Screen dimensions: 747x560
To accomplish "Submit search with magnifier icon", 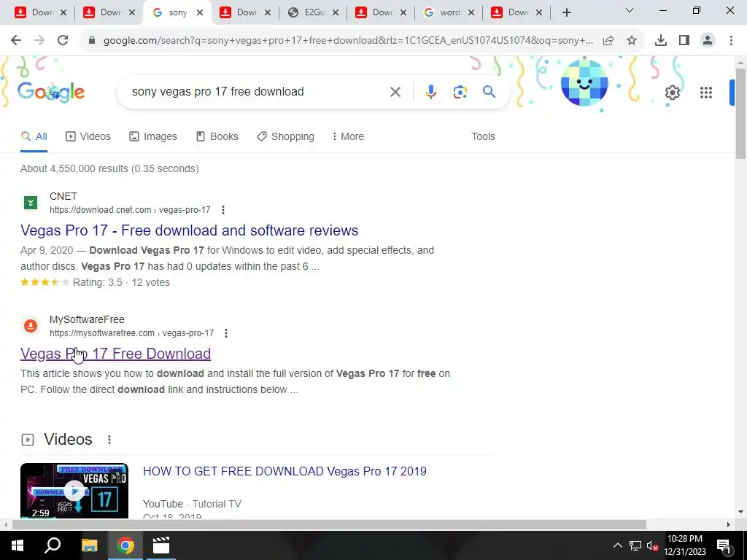I will point(489,91).
